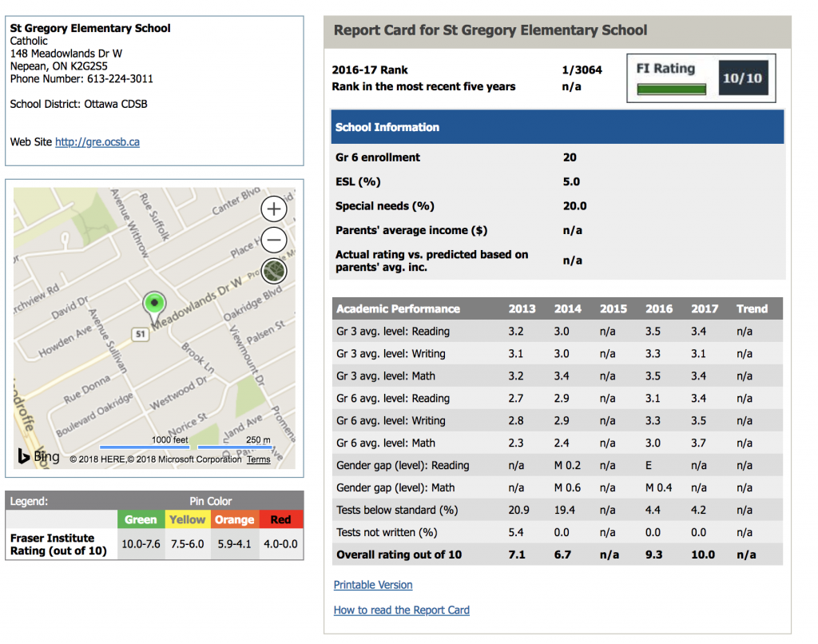Zoom in on the Bing map
The height and width of the screenshot is (644, 818).
point(274,209)
